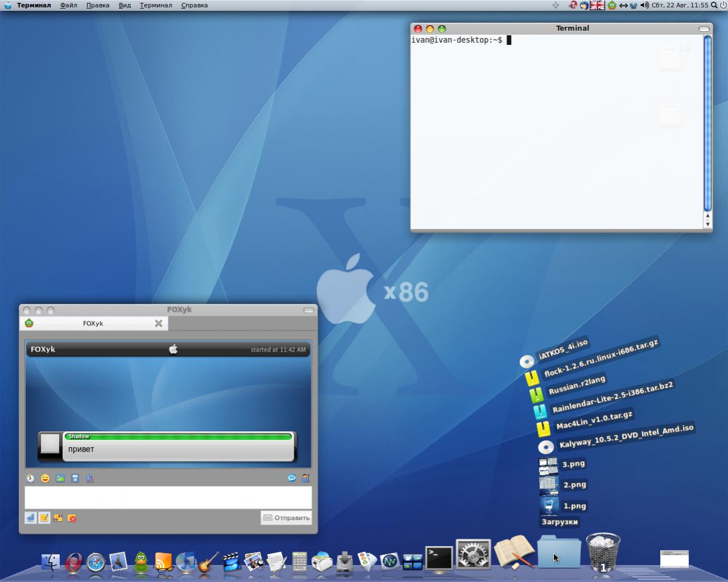This screenshot has height=582, width=728.
Task: Open System Preferences gear in dock
Action: [473, 555]
